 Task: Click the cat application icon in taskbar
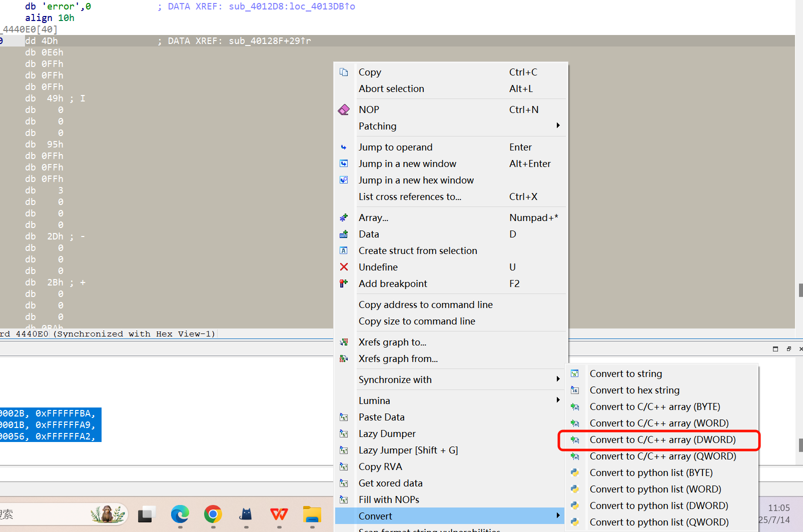[246, 514]
